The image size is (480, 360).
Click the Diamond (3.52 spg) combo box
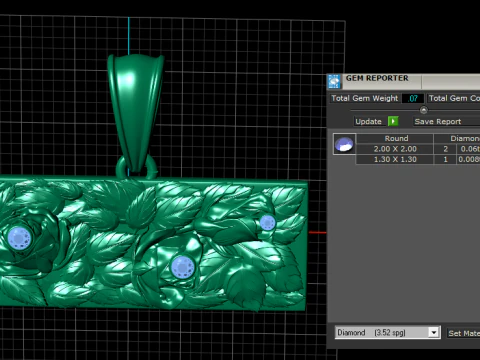tap(388, 333)
